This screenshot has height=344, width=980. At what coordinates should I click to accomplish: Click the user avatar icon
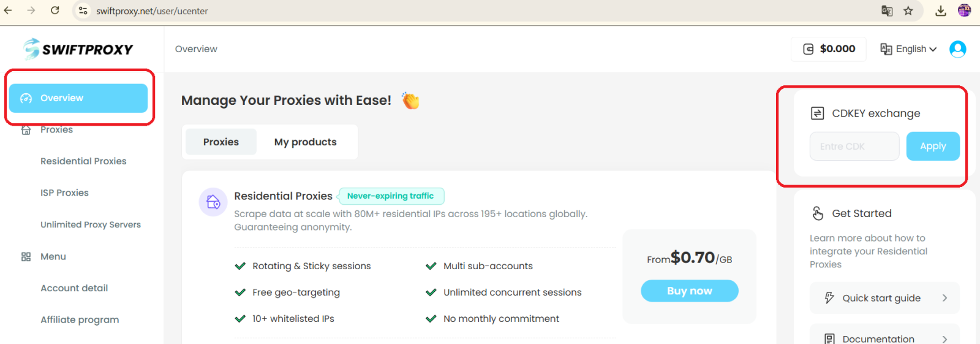point(957,49)
